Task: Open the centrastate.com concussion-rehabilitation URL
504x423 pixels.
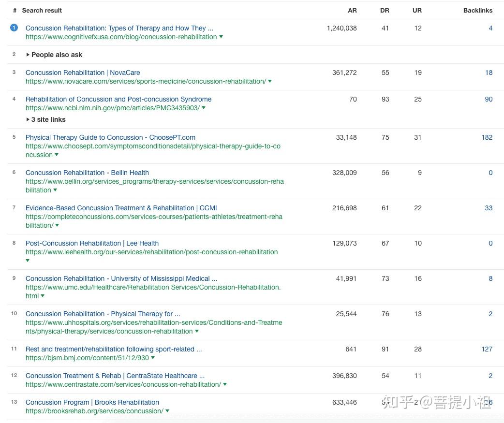Action: pos(123,385)
